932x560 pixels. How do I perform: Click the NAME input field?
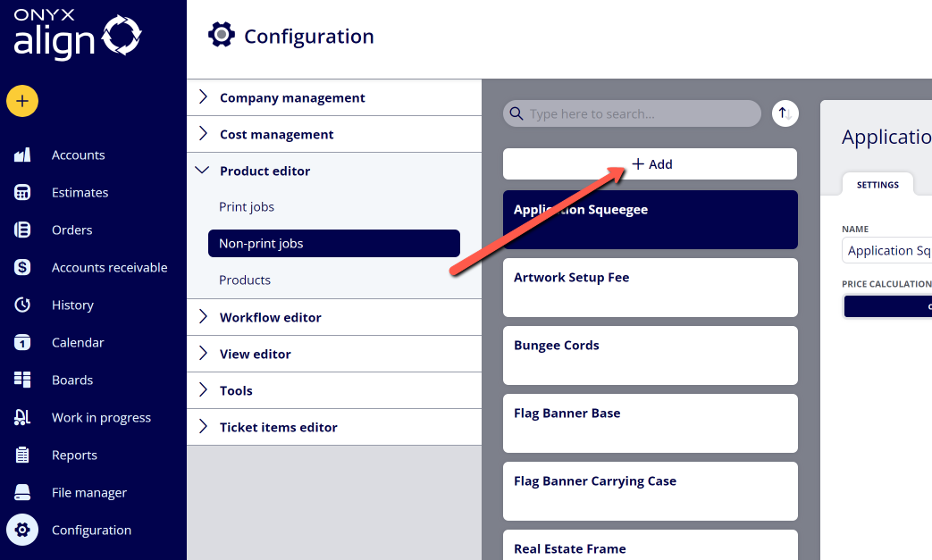click(886, 251)
